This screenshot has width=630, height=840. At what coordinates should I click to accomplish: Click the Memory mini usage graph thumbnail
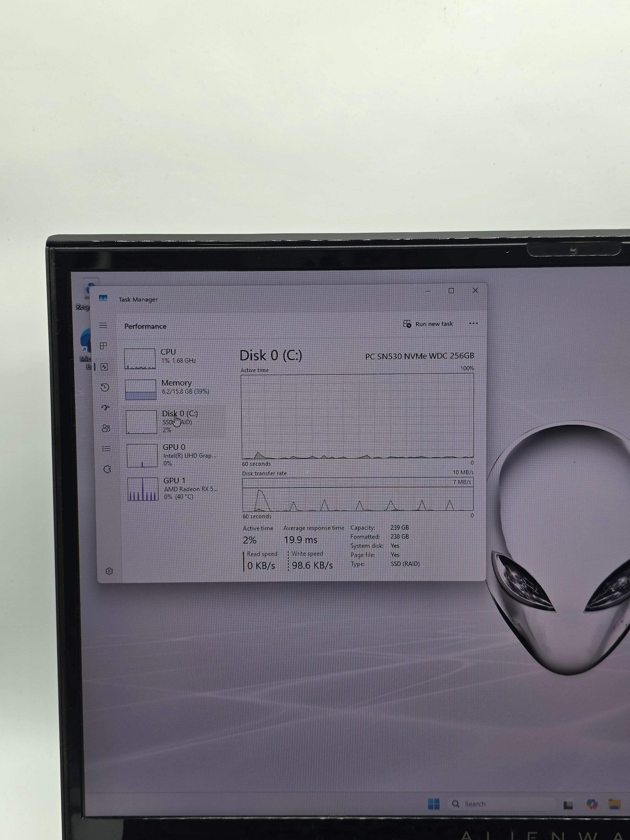[141, 390]
